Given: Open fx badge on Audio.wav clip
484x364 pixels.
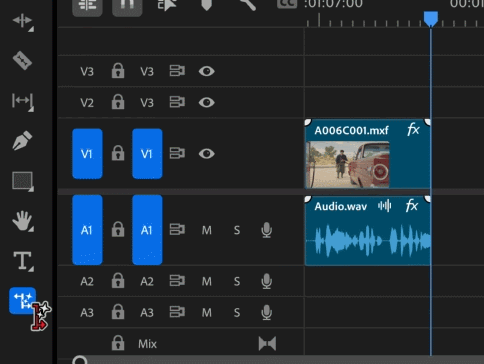Looking at the screenshot, I should pos(412,206).
